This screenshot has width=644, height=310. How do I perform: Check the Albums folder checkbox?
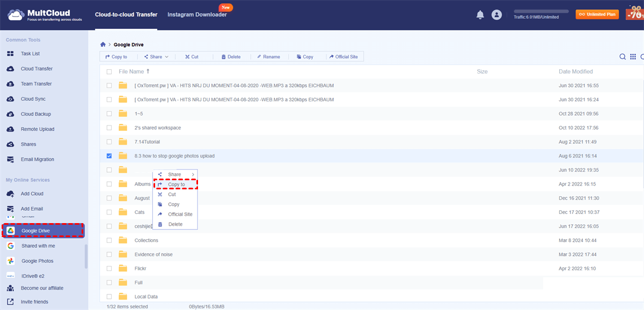[109, 184]
